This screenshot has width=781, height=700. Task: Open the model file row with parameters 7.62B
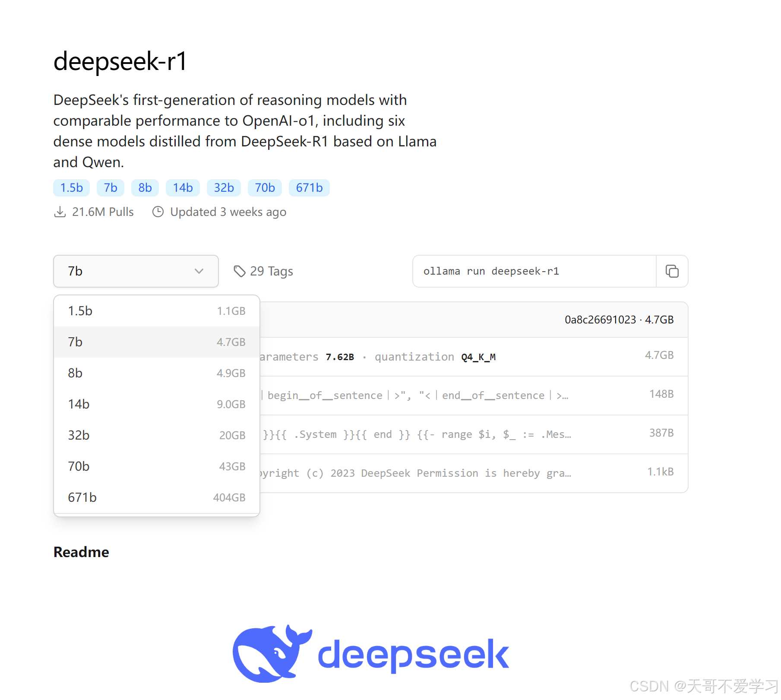pyautogui.click(x=474, y=357)
